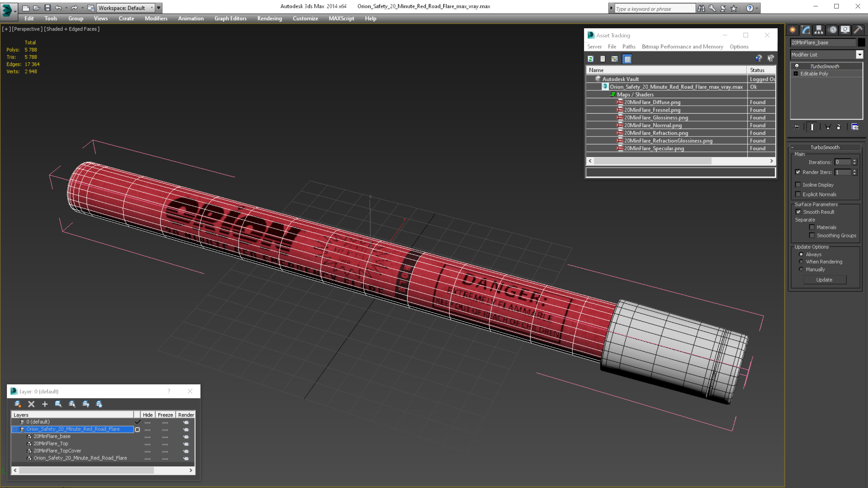Remove modifier from the stack icon

click(839, 127)
